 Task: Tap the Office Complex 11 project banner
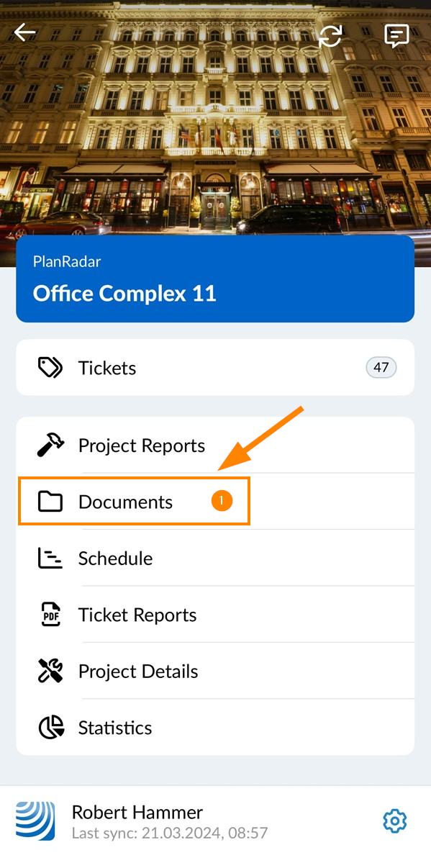[x=215, y=279]
